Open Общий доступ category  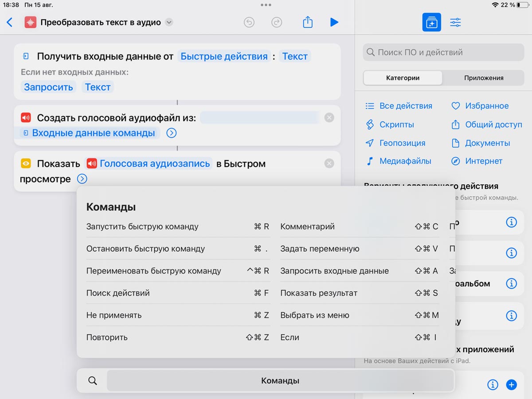click(x=486, y=125)
